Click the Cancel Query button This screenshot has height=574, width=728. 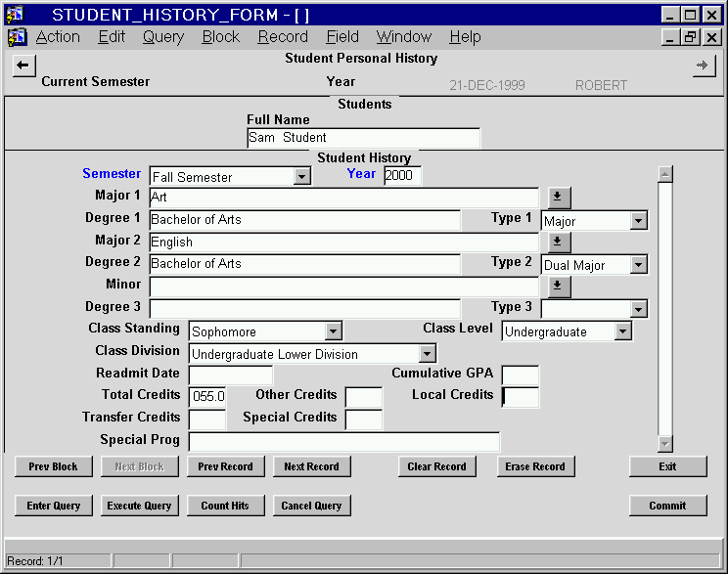pos(311,506)
